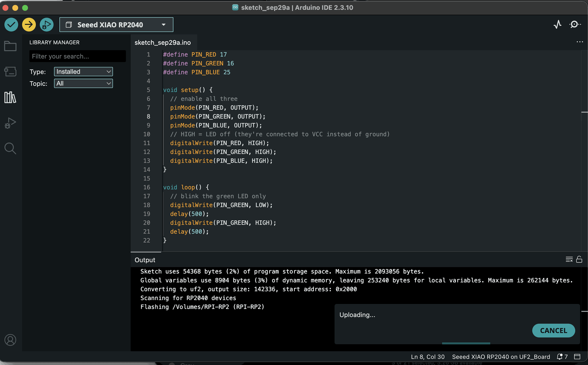Viewport: 588px width, 365px height.
Task: Click the // blink the green LED only comment
Action: click(218, 196)
